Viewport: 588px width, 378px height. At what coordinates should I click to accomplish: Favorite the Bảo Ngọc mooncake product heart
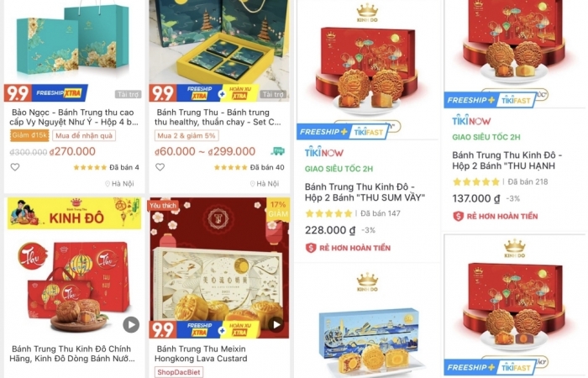click(x=15, y=167)
